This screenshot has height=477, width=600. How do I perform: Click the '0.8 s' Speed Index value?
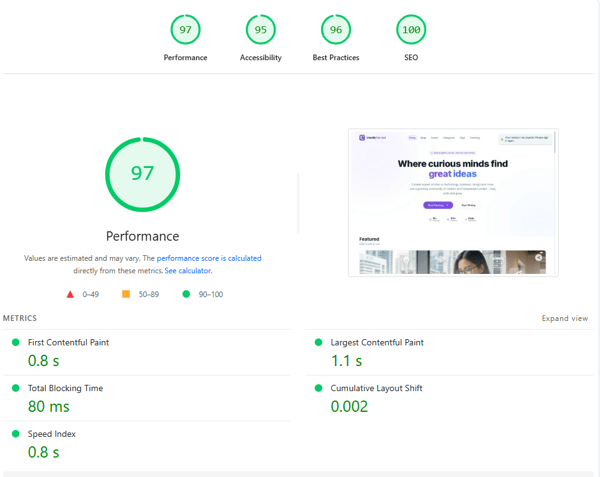[43, 452]
